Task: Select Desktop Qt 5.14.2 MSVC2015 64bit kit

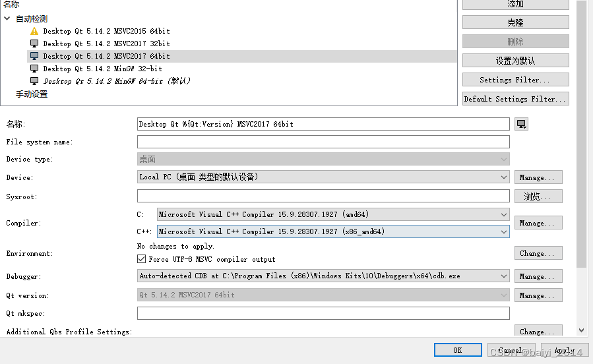Action: [x=106, y=32]
